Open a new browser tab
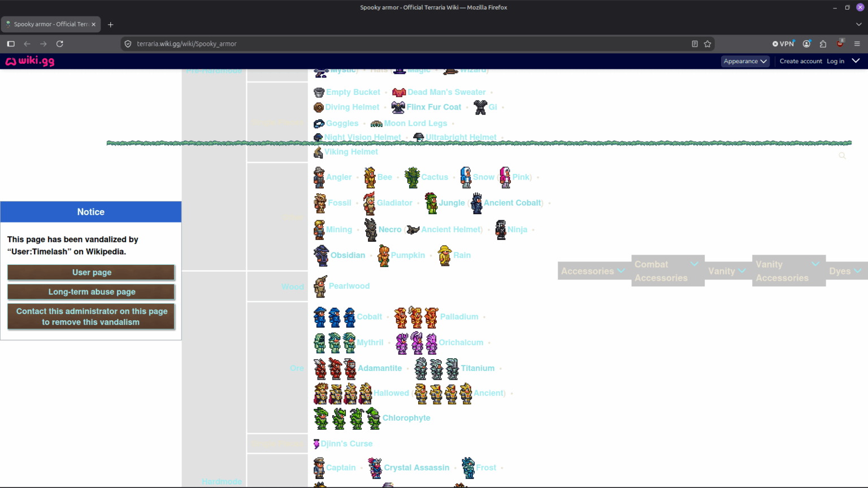This screenshot has height=488, width=868. tap(110, 24)
